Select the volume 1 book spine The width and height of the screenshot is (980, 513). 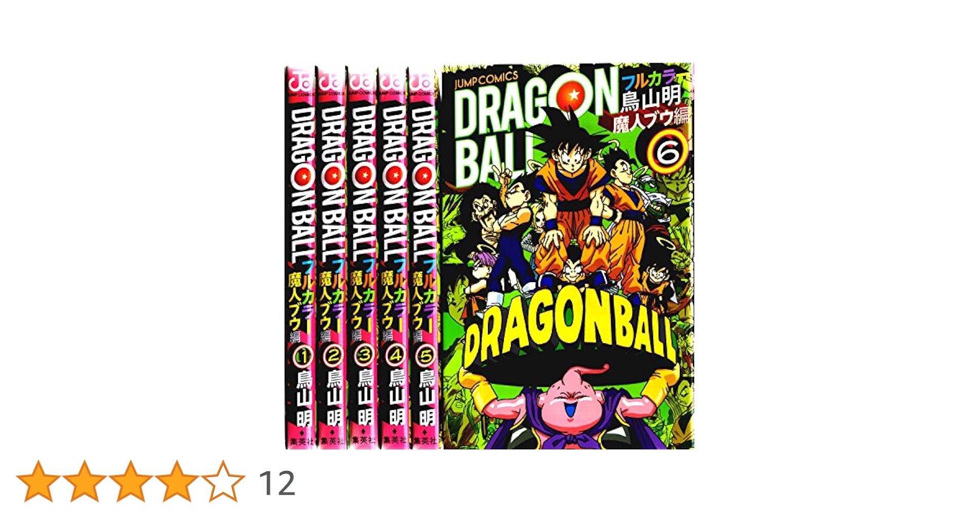tap(300, 256)
